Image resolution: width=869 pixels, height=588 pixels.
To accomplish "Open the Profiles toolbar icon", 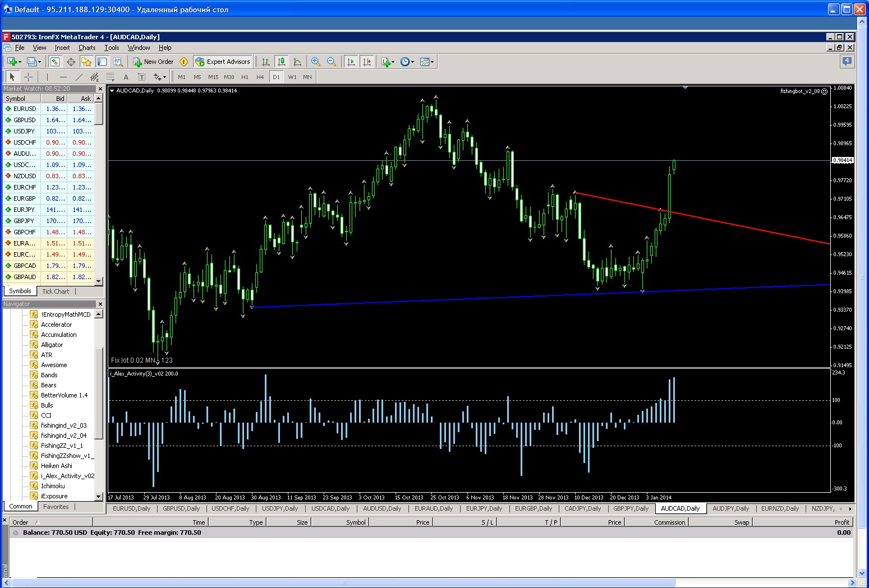I will coord(34,62).
